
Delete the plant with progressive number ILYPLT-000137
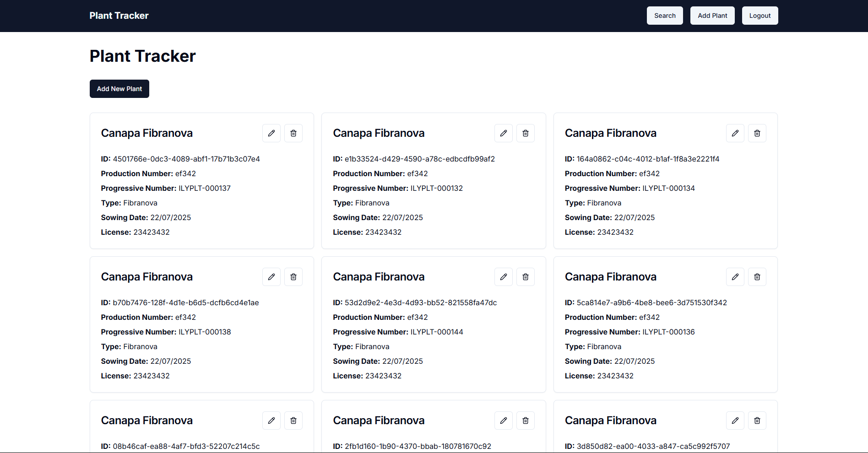(x=293, y=133)
